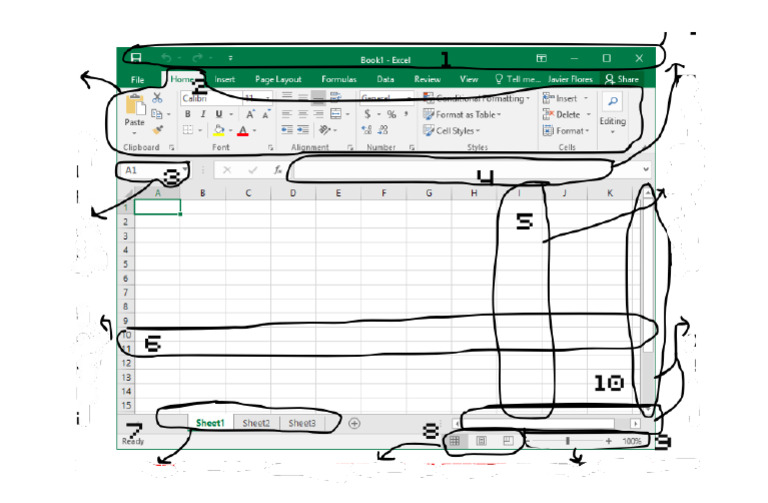768x503 pixels.
Task: Click the Percent Style icon
Action: pyautogui.click(x=391, y=115)
